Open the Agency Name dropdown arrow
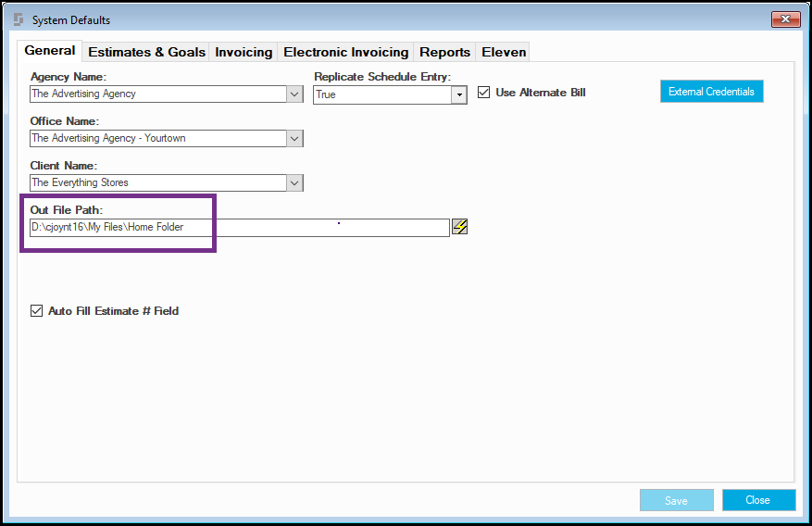Viewport: 812px width, 526px height. pyautogui.click(x=294, y=94)
